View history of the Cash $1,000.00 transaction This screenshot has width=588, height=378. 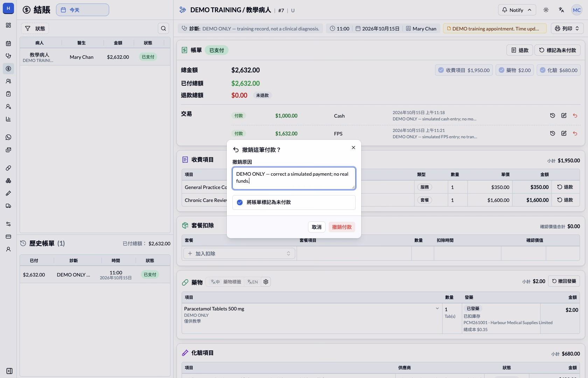click(x=553, y=115)
